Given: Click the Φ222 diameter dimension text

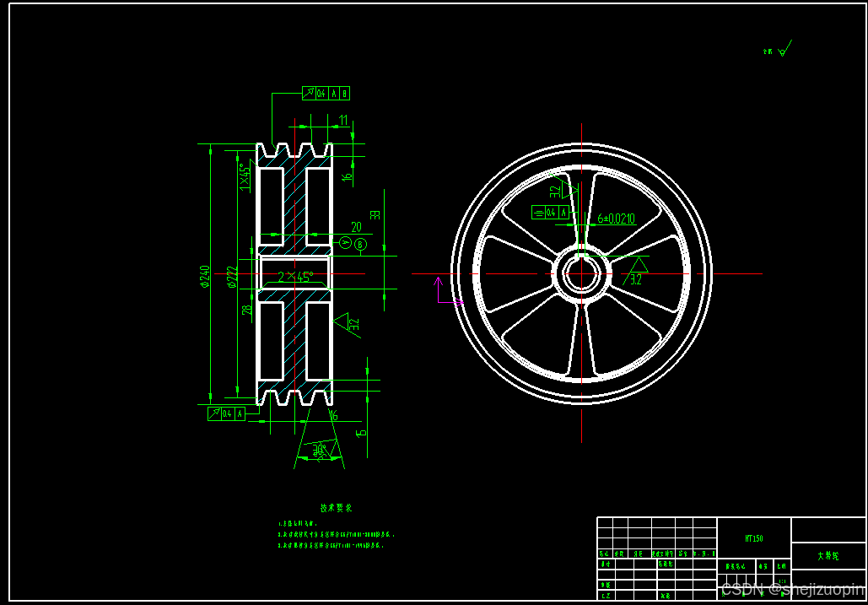Looking at the screenshot, I should pyautogui.click(x=233, y=278).
